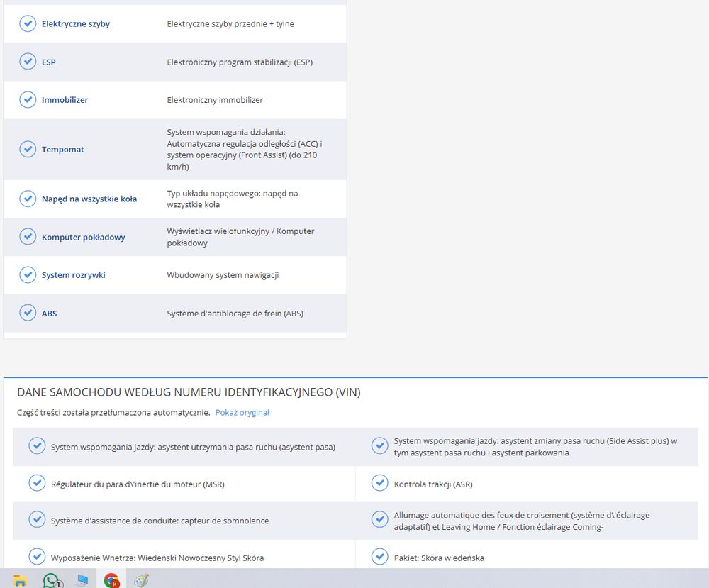Open Chrome browser in the taskbar
The height and width of the screenshot is (588, 709).
click(x=112, y=580)
